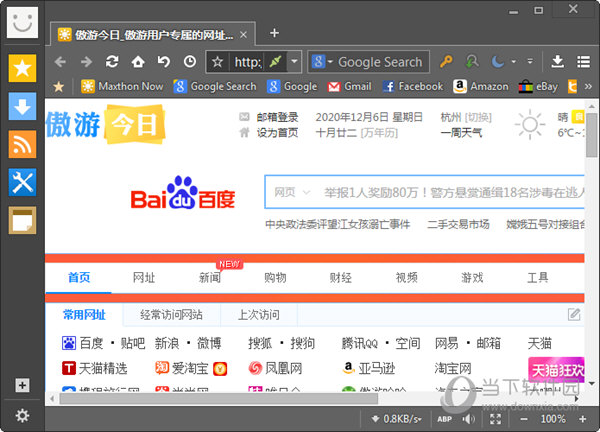The height and width of the screenshot is (432, 600).
Task: Edit common sites with pencil icon
Action: pyautogui.click(x=574, y=315)
